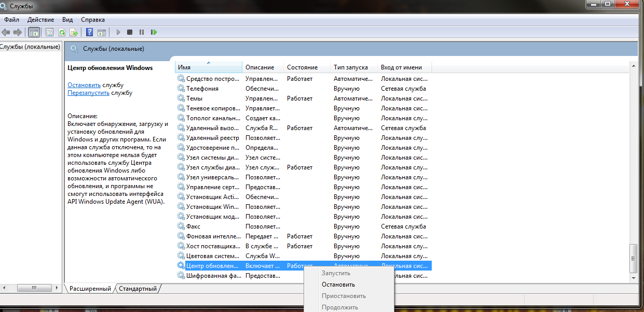644x312 pixels.
Task: Click the Forward arrow toolbar icon
Action: [18, 32]
